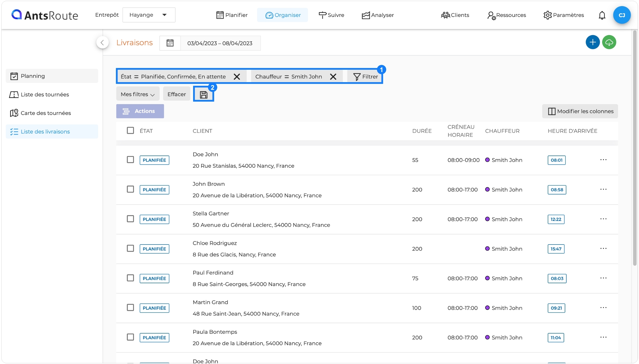Screen dimensions: 639x364
Task: Click the 09:21 arrival time badge
Action: [x=556, y=308]
